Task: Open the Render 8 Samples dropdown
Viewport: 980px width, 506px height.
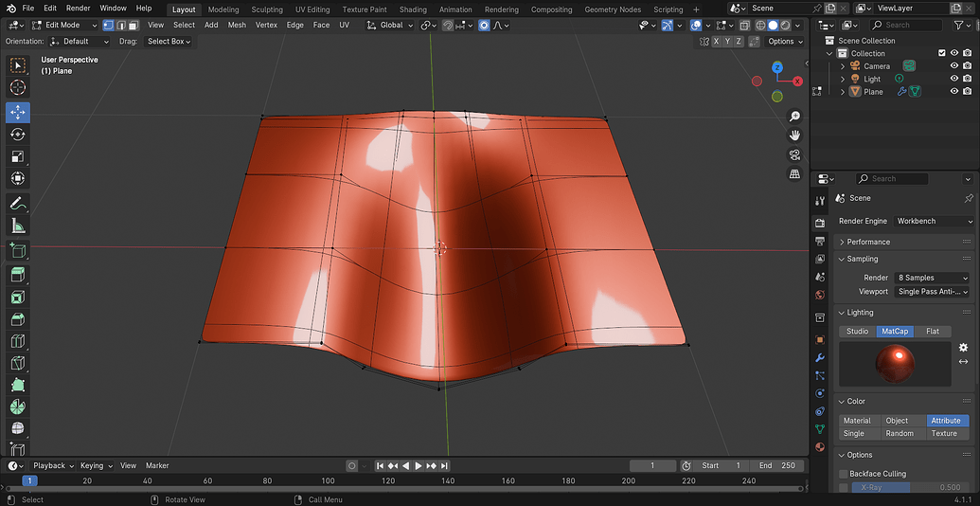Action: [x=932, y=278]
